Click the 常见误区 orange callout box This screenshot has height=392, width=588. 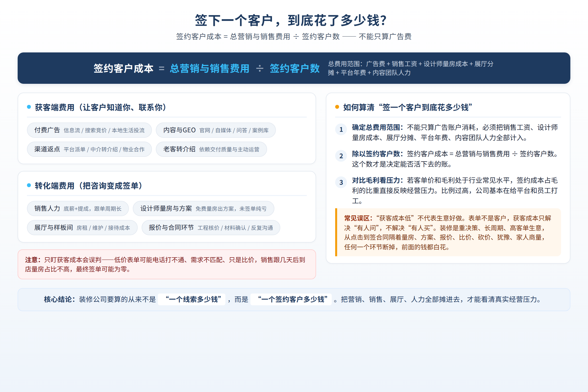point(448,232)
